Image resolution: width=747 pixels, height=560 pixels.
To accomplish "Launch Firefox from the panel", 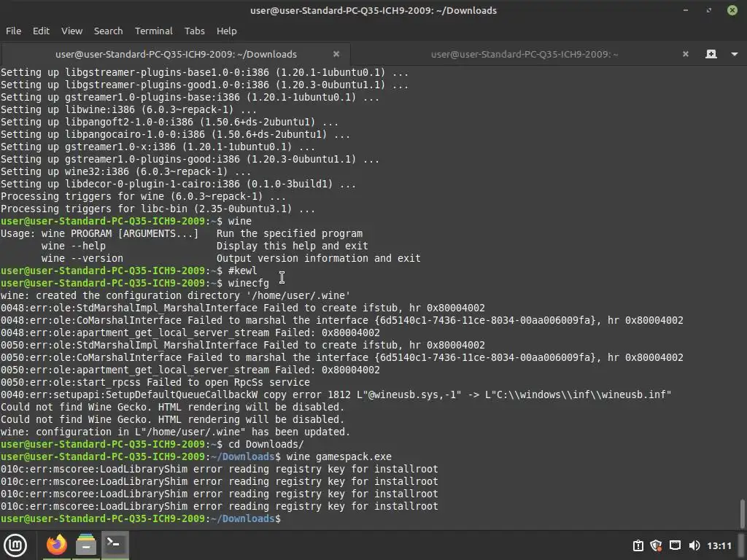I will 57,545.
